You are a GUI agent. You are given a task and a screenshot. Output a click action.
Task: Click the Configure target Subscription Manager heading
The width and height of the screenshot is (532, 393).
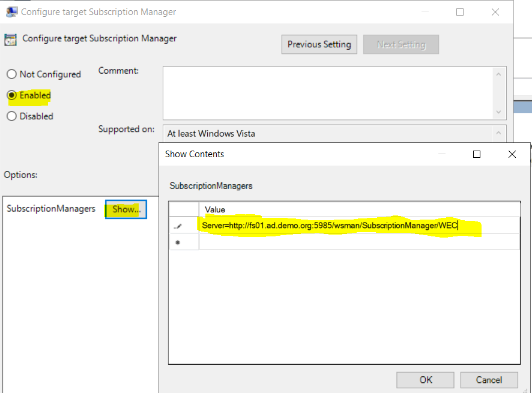pos(99,38)
